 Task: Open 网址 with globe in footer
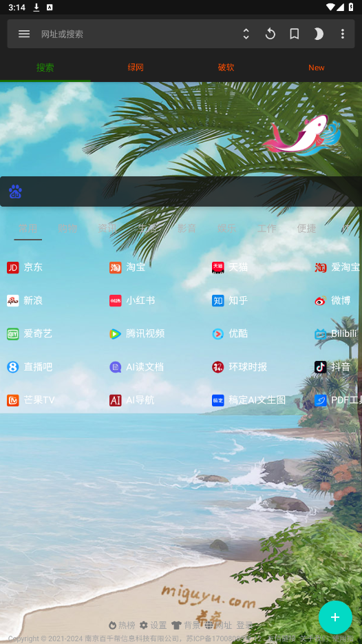pos(218,625)
